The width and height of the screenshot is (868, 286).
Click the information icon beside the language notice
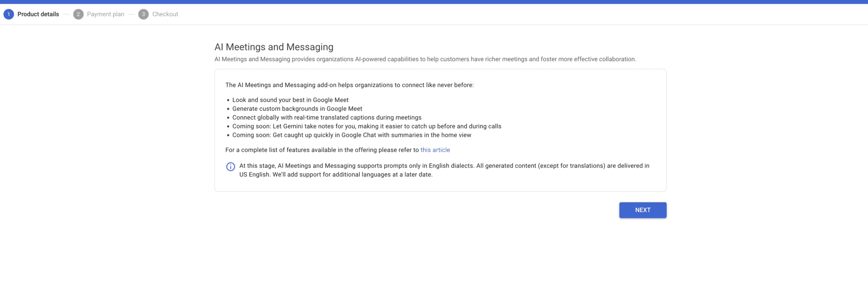(231, 167)
